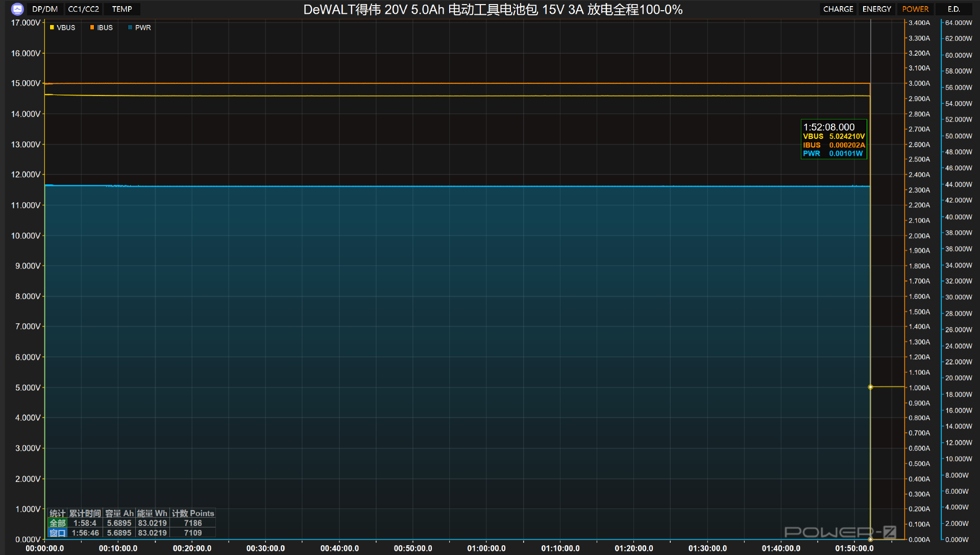Click the 1.000A current axis label

(919, 388)
